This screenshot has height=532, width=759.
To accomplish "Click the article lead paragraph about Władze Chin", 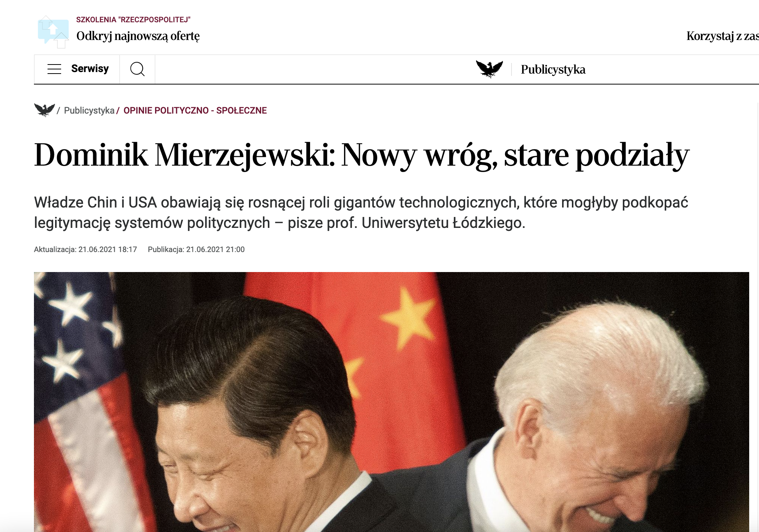I will (361, 212).
